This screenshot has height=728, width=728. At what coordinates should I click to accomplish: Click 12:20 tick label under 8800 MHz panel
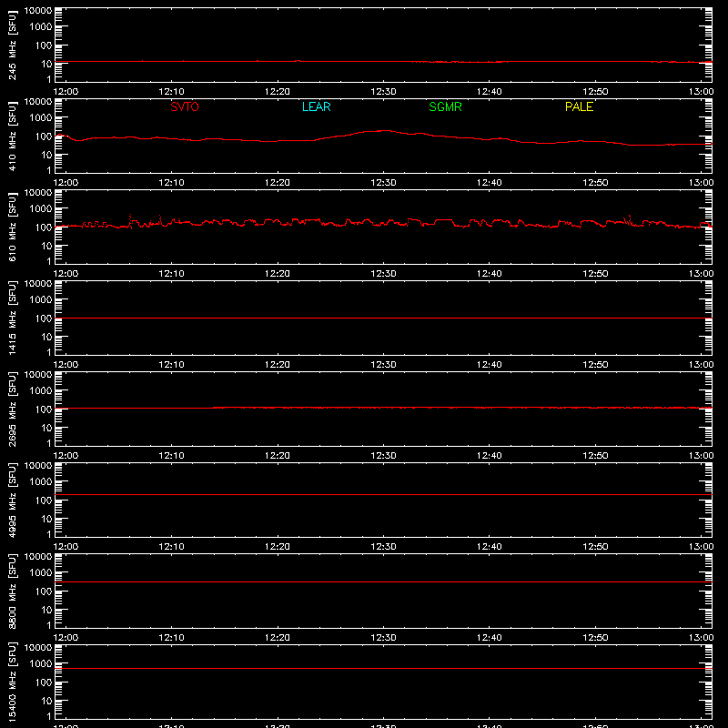(278, 638)
